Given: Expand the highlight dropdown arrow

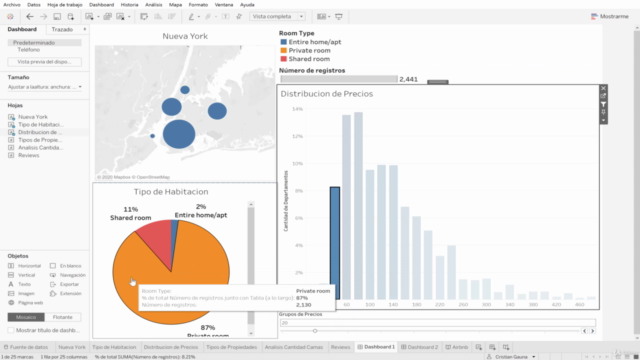Looking at the screenshot, I should pyautogui.click(x=199, y=17).
